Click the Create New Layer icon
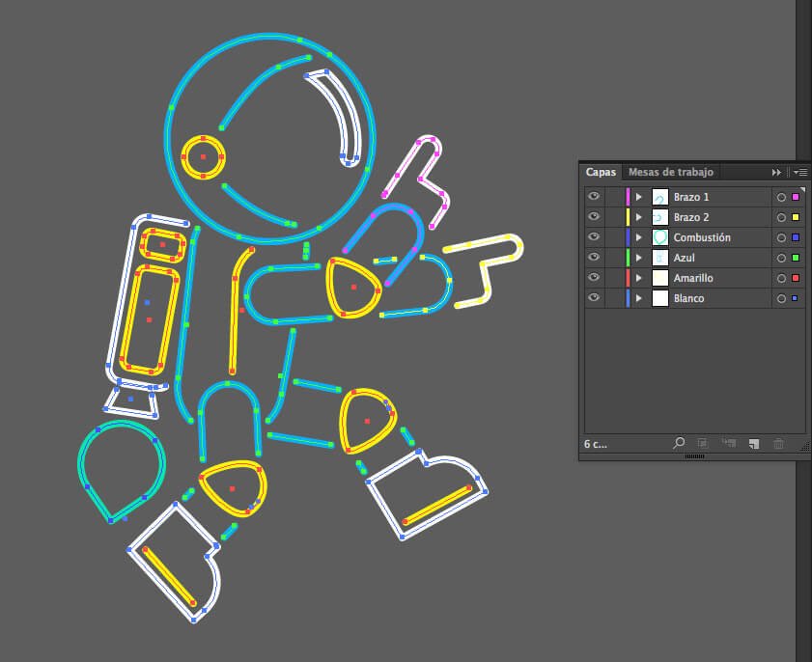 point(754,443)
